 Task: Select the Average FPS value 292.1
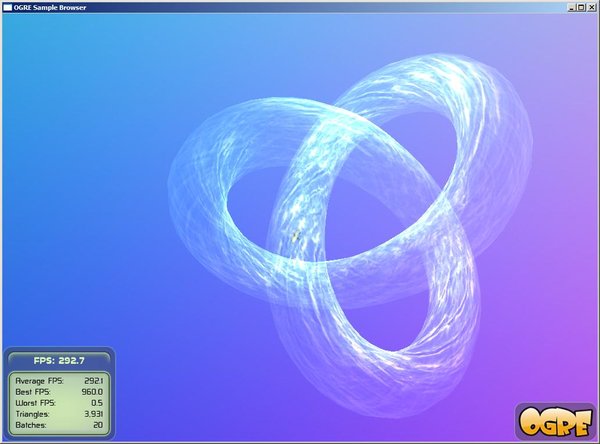coord(93,381)
